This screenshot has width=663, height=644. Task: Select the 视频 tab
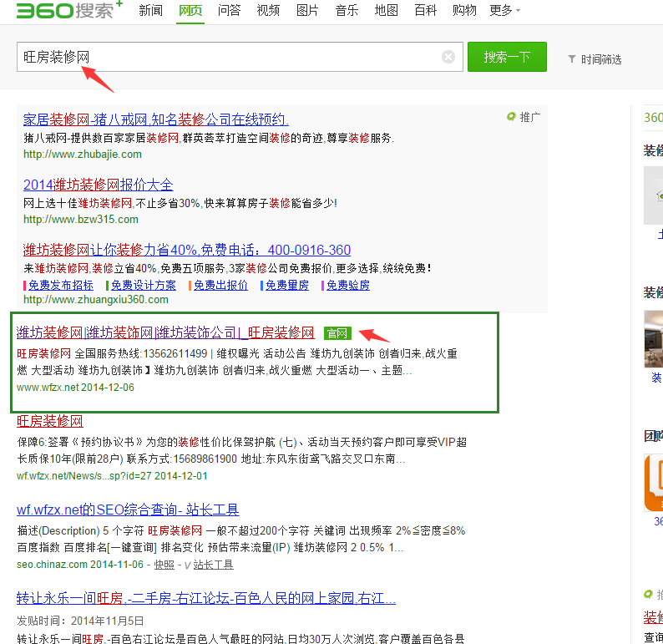(268, 11)
